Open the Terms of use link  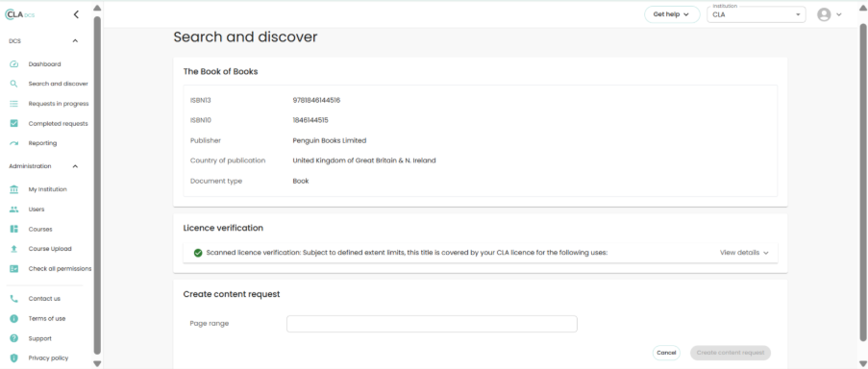(47, 319)
